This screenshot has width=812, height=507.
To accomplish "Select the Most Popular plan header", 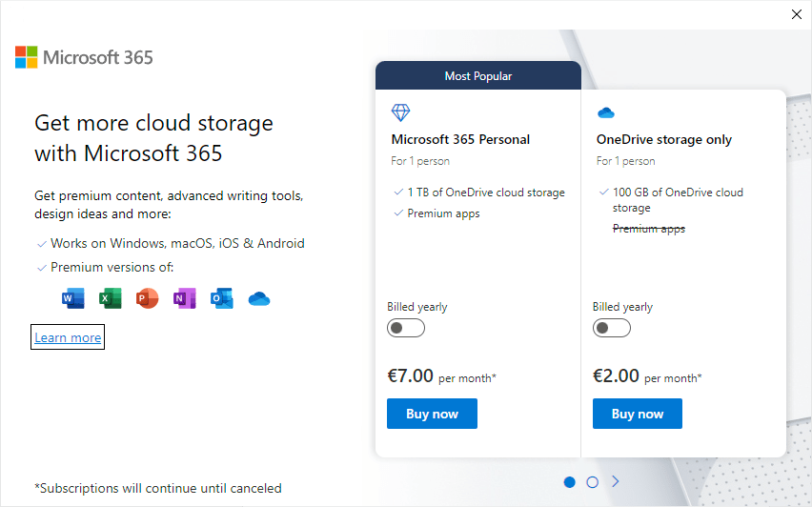I will coord(478,76).
